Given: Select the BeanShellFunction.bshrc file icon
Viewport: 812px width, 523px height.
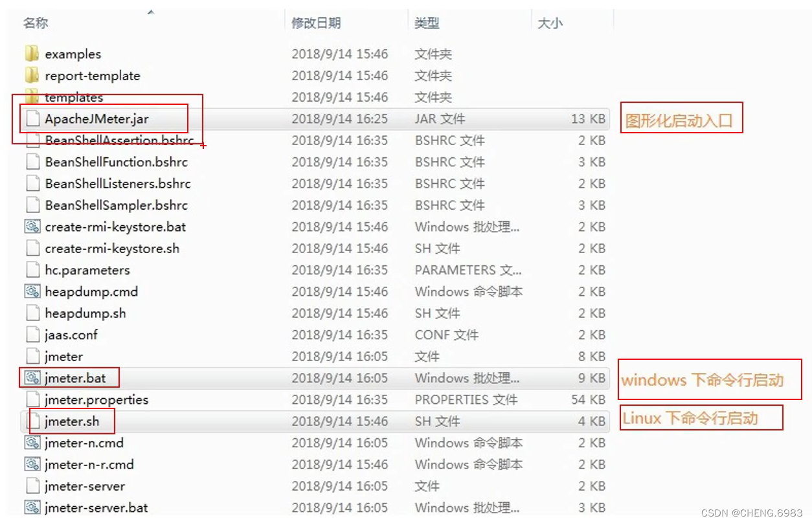Looking at the screenshot, I should tap(32, 162).
